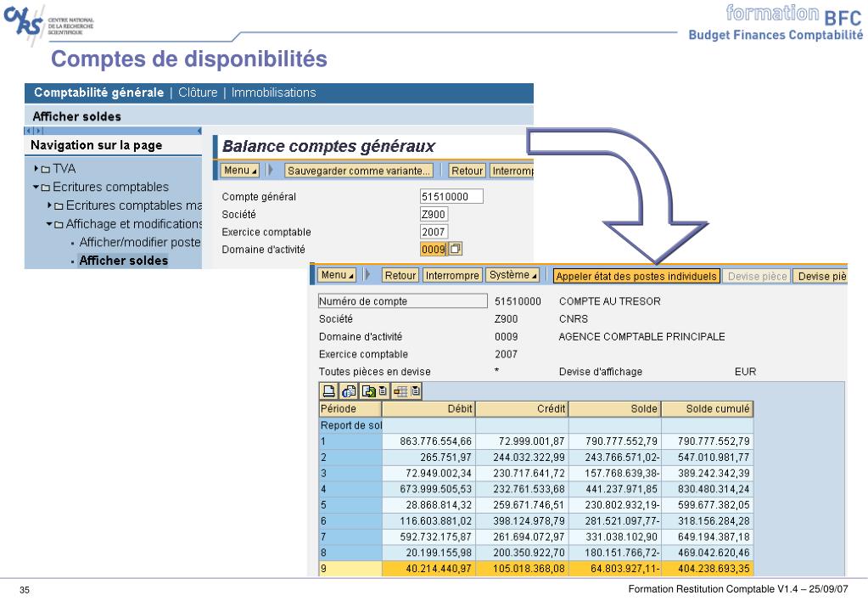This screenshot has width=868, height=601.
Task: Click debit value 863.776.554,66
Action: pos(435,441)
